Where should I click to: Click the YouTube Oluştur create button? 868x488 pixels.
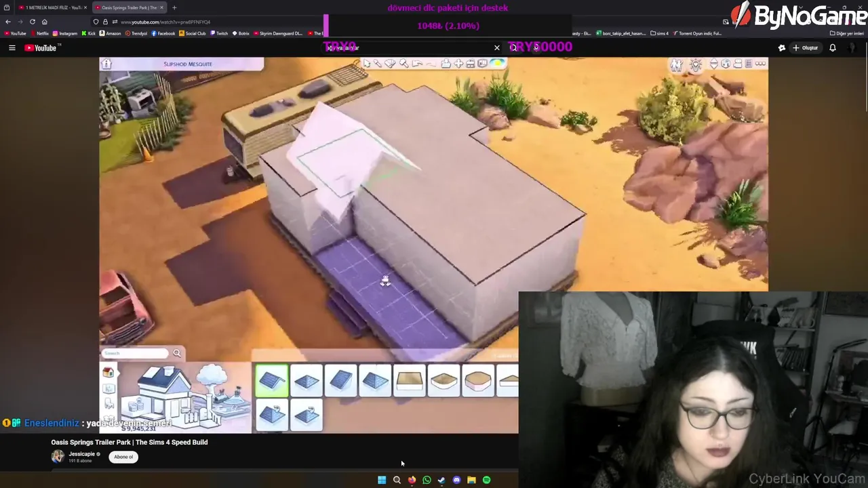(806, 48)
